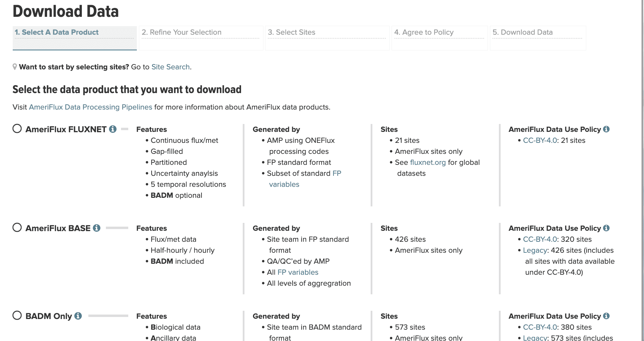Open the CC-BY-4.0 link under AmeriFlux BASE

coord(541,239)
